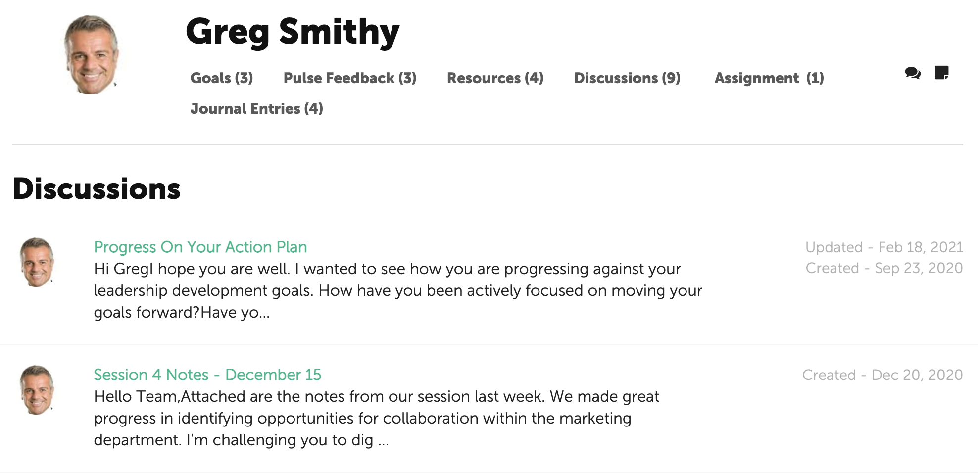Click preview text starting 'Hello Team,Attached'
Image resolution: width=980 pixels, height=473 pixels.
[377, 418]
